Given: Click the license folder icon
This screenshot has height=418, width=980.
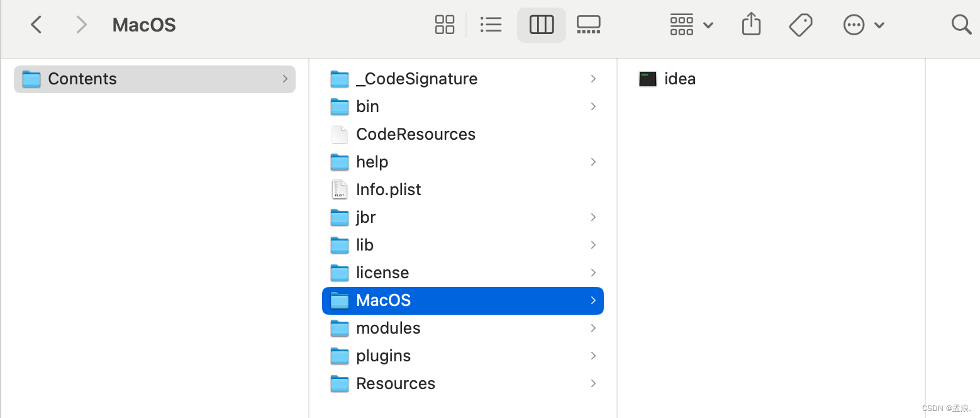Looking at the screenshot, I should click(x=340, y=273).
